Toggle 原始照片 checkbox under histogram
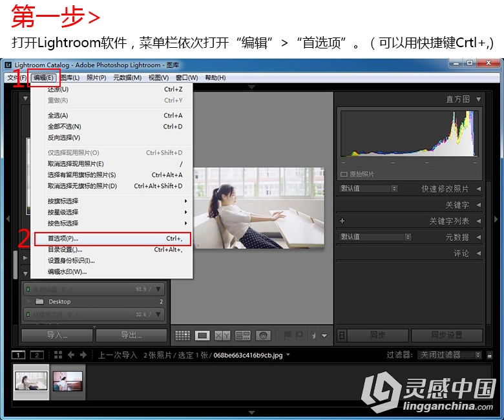 pyautogui.click(x=344, y=174)
